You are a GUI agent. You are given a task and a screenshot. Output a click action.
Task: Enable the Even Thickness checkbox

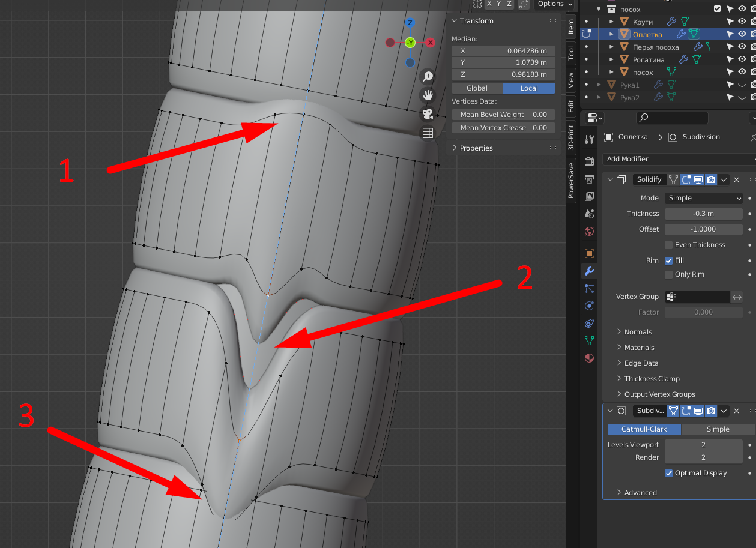[x=668, y=245]
